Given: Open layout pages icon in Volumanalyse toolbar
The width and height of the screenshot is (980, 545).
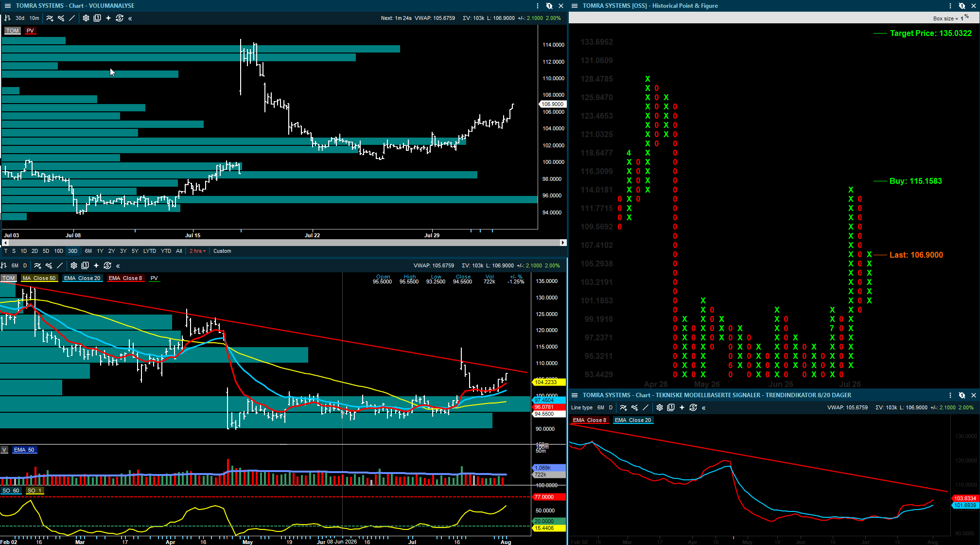Looking at the screenshot, I should coord(97,18).
